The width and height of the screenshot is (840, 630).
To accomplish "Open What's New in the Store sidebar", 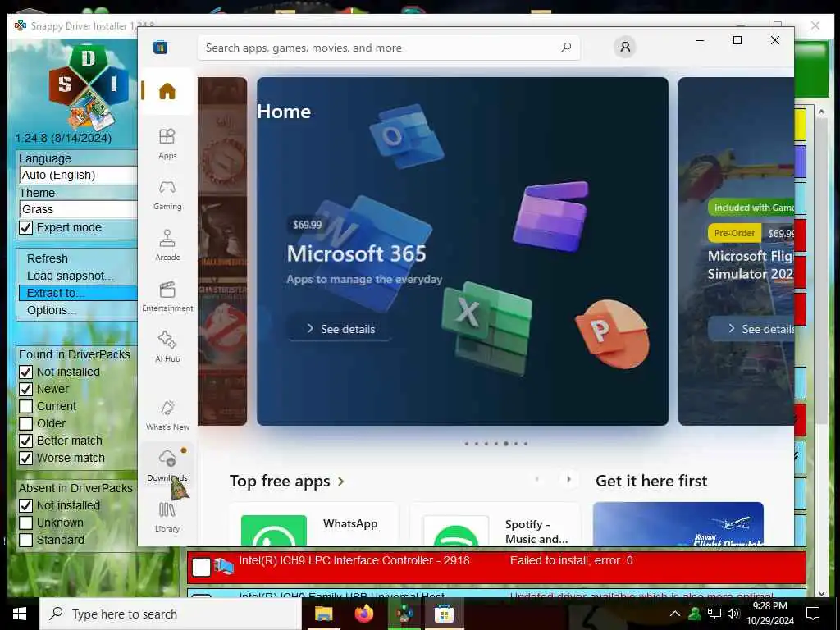I will click(167, 415).
